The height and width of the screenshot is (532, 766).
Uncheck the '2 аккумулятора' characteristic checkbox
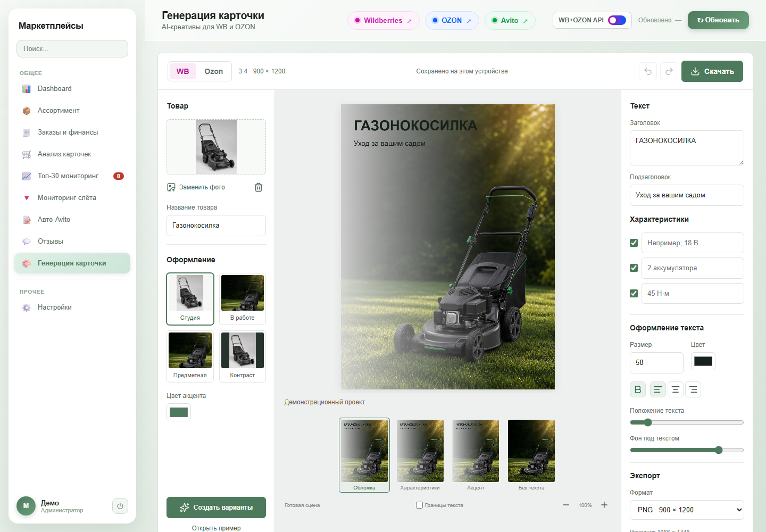click(634, 268)
